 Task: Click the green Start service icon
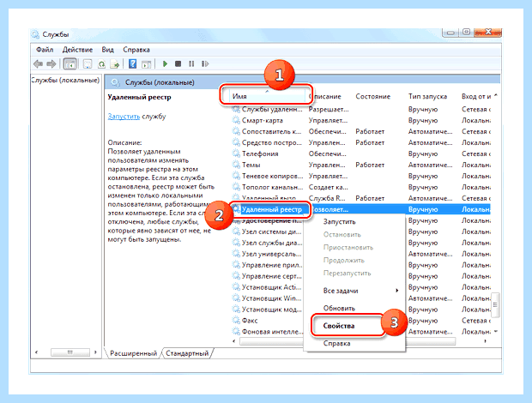166,63
